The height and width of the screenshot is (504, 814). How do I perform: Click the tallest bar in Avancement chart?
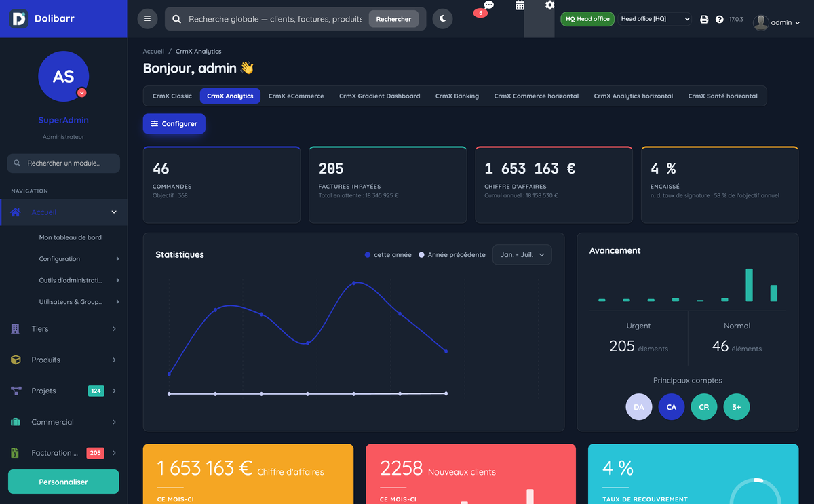pos(750,285)
